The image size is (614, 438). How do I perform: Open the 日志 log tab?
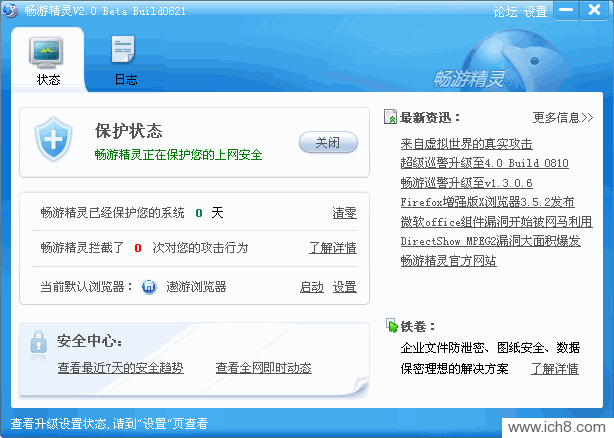click(125, 60)
